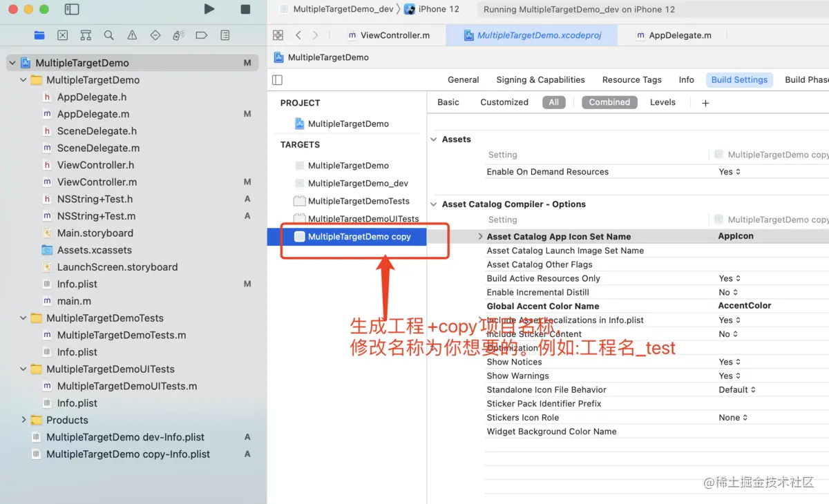Open the Report navigator icon

(x=225, y=35)
